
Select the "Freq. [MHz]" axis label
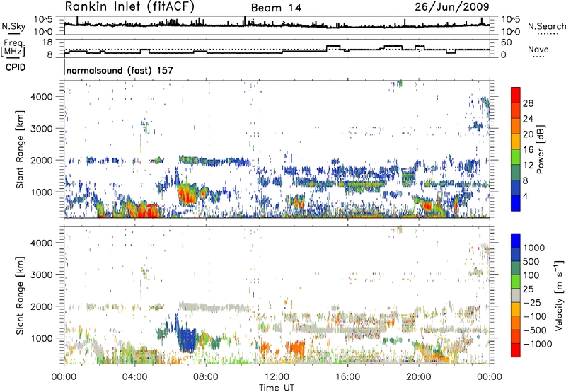pyautogui.click(x=13, y=47)
